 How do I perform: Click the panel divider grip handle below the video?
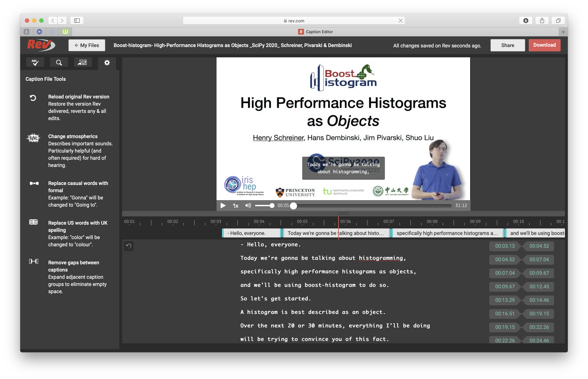click(343, 213)
